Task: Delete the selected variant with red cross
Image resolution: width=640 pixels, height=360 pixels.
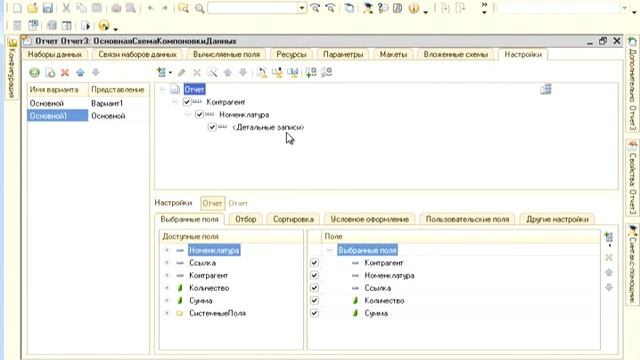Action: pos(65,73)
